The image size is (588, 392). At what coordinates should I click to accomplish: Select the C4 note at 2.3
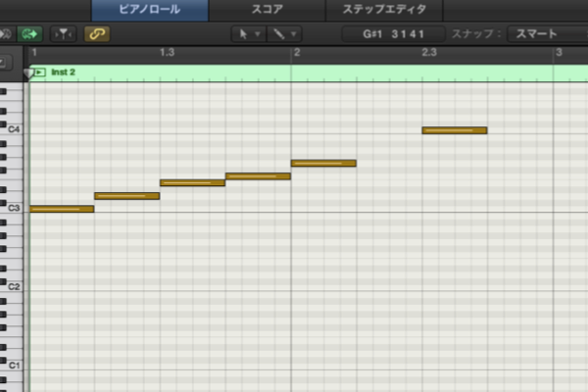point(455,130)
